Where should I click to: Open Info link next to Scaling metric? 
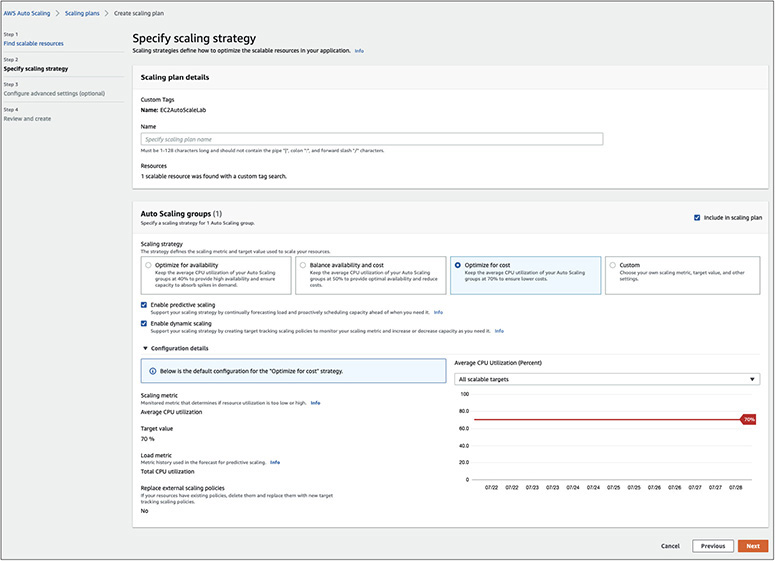click(x=315, y=403)
